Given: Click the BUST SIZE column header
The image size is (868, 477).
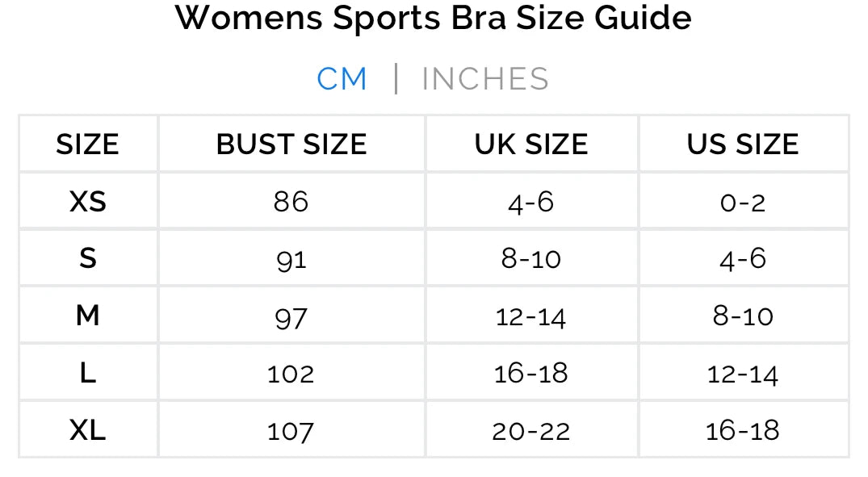Looking at the screenshot, I should coord(291,144).
